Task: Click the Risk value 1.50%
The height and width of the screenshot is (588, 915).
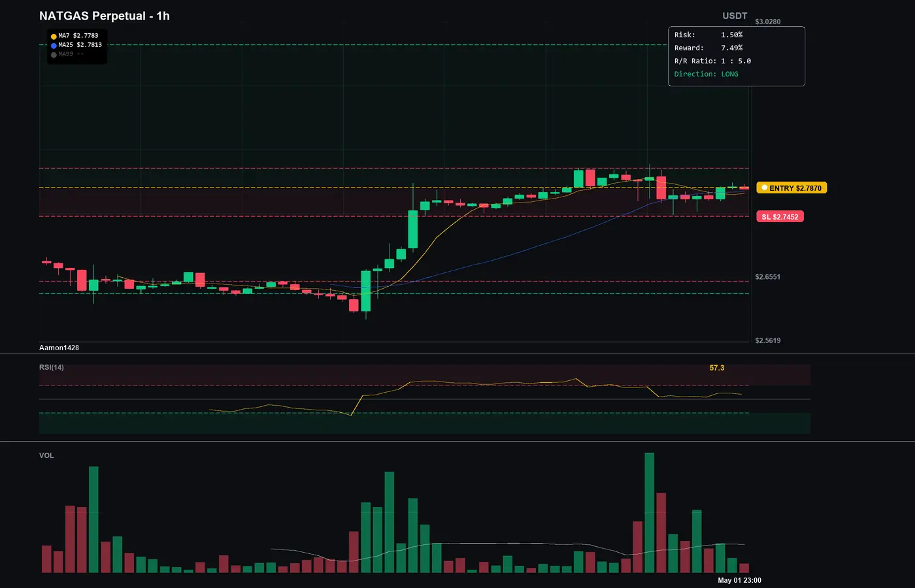Action: [x=732, y=35]
